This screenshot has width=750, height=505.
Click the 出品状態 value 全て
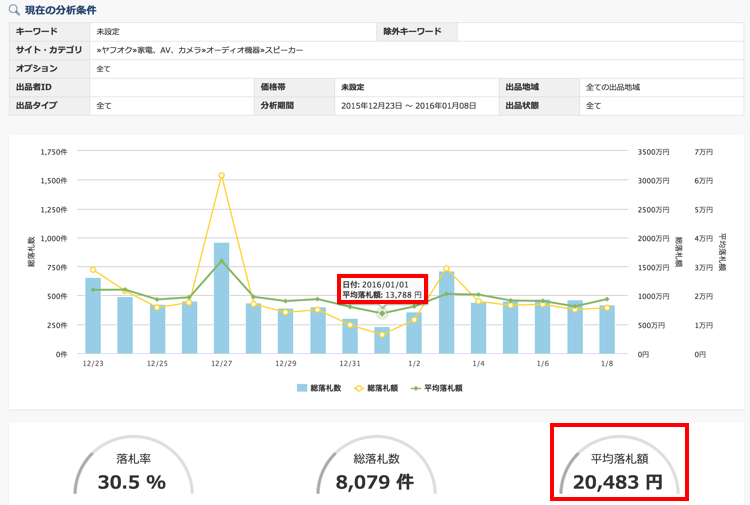pos(594,105)
